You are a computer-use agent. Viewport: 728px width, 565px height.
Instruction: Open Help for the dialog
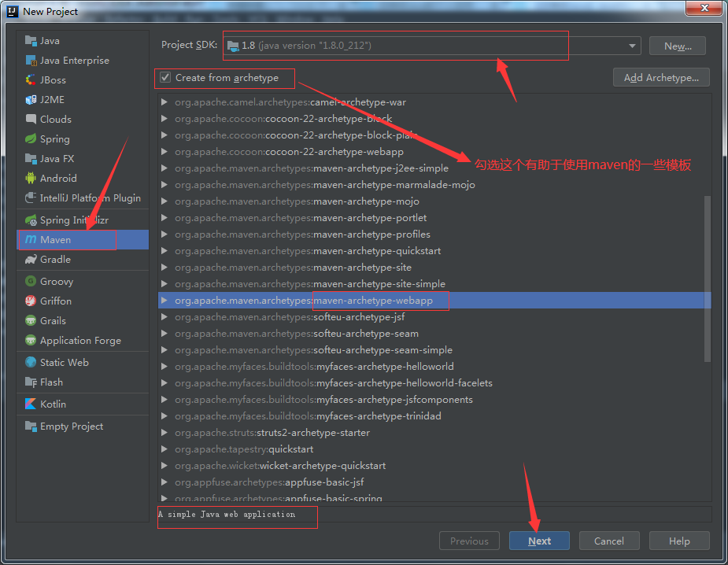click(x=679, y=541)
